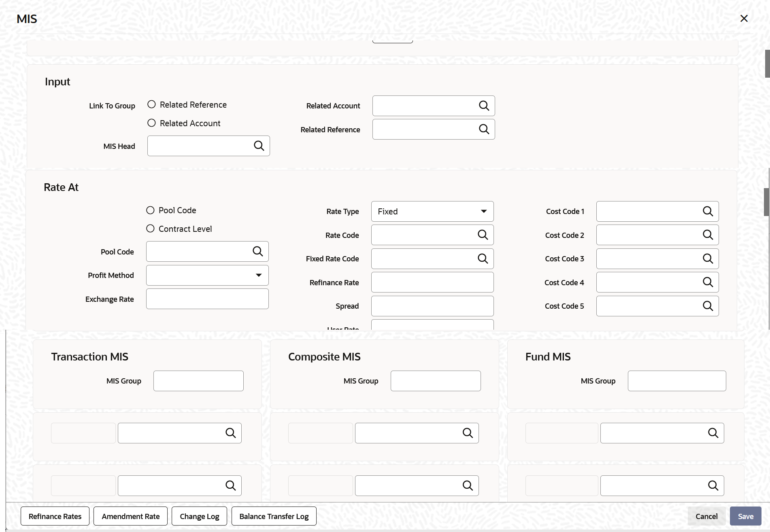Image resolution: width=770 pixels, height=532 pixels.
Task: Select the Related Reference radio option
Action: pyautogui.click(x=151, y=104)
